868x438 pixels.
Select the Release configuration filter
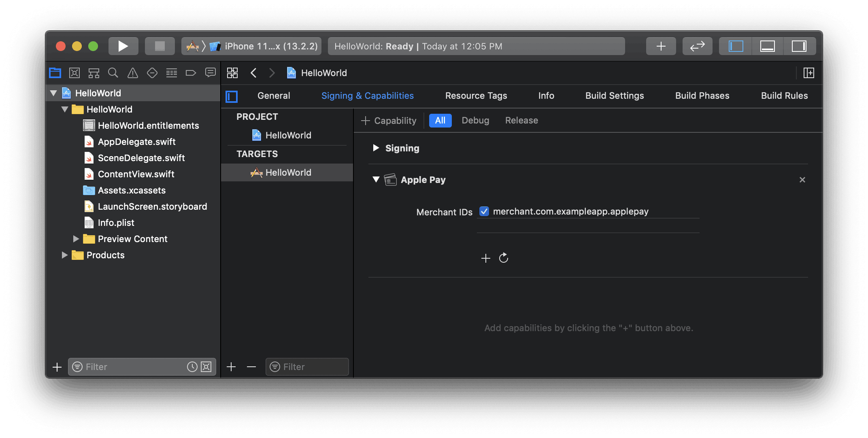point(521,121)
